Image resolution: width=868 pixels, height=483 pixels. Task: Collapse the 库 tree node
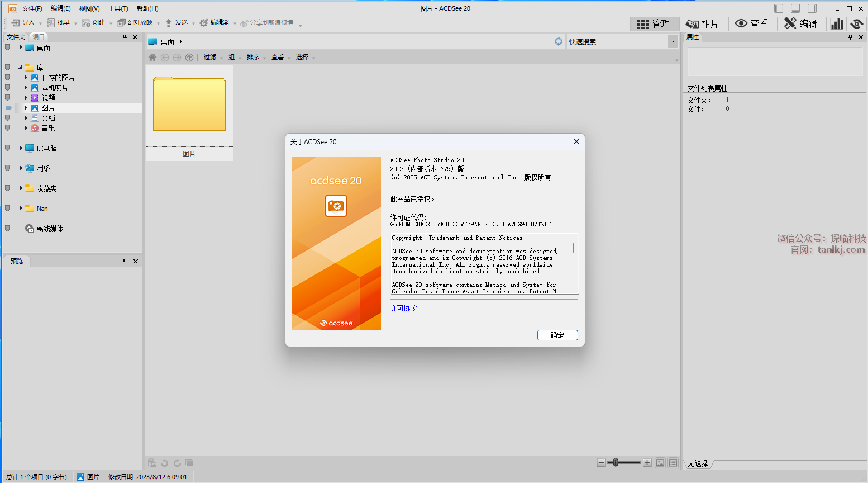pyautogui.click(x=21, y=68)
